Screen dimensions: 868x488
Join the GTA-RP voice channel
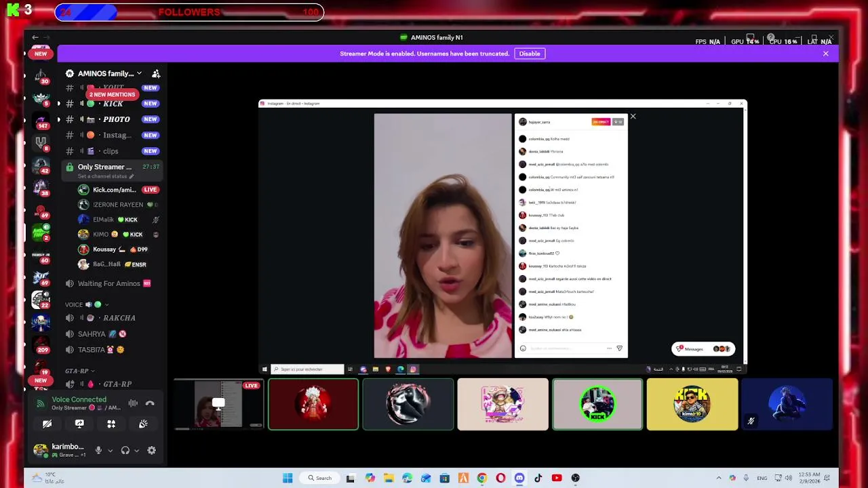point(113,384)
